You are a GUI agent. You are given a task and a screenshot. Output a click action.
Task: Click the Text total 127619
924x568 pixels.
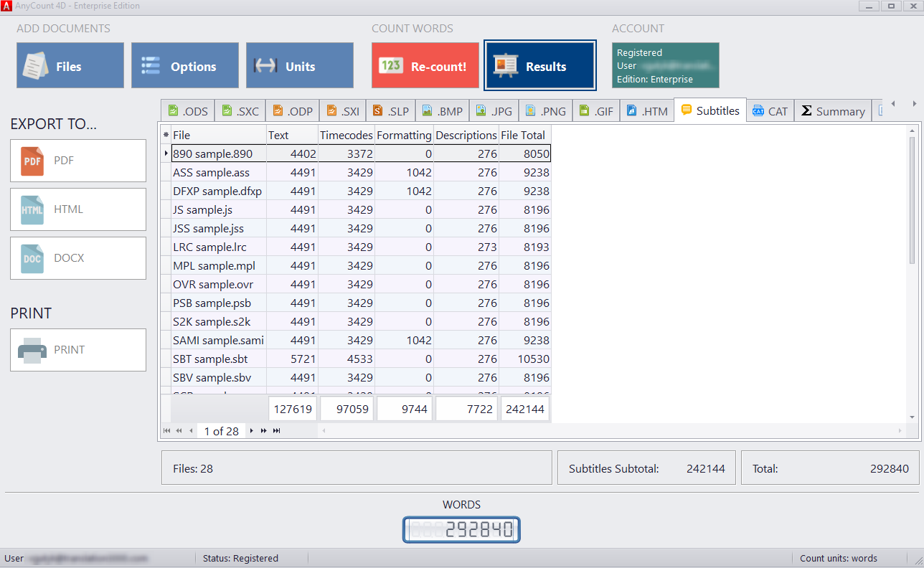coord(293,409)
